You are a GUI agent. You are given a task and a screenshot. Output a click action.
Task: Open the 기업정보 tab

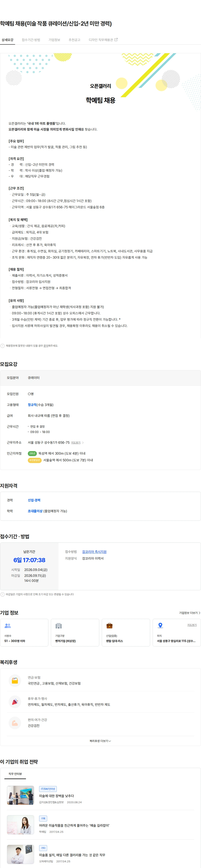coord(54,40)
